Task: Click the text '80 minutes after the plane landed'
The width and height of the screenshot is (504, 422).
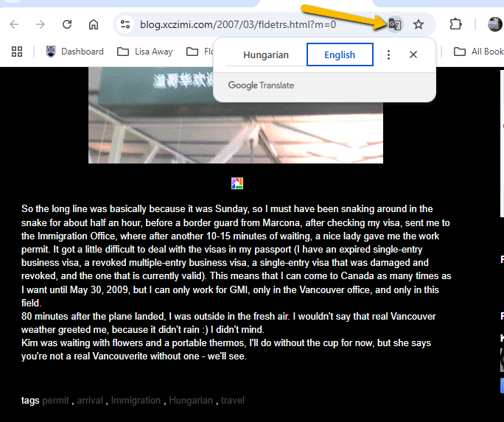Action: click(x=94, y=317)
